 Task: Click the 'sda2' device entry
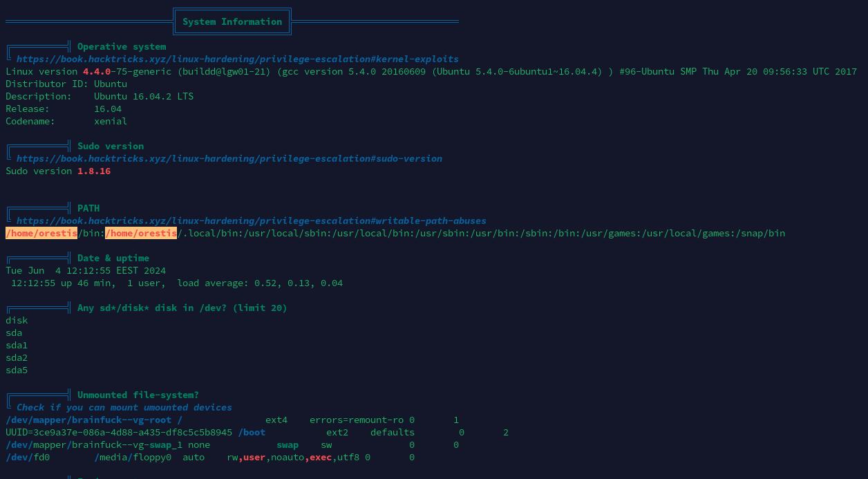click(x=17, y=357)
